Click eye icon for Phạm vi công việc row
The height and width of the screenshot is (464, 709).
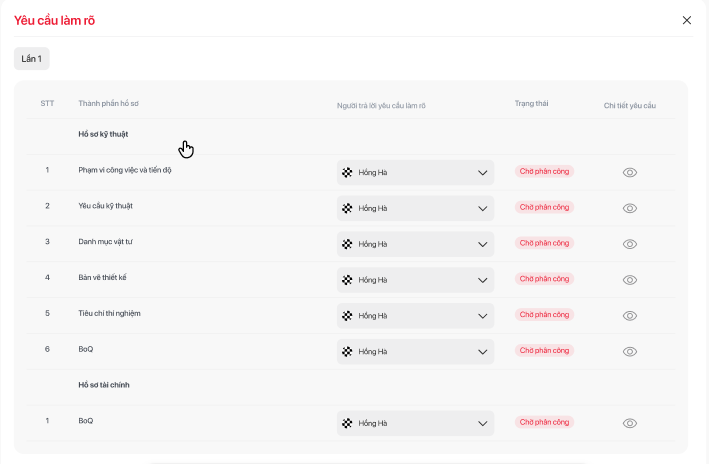[629, 172]
